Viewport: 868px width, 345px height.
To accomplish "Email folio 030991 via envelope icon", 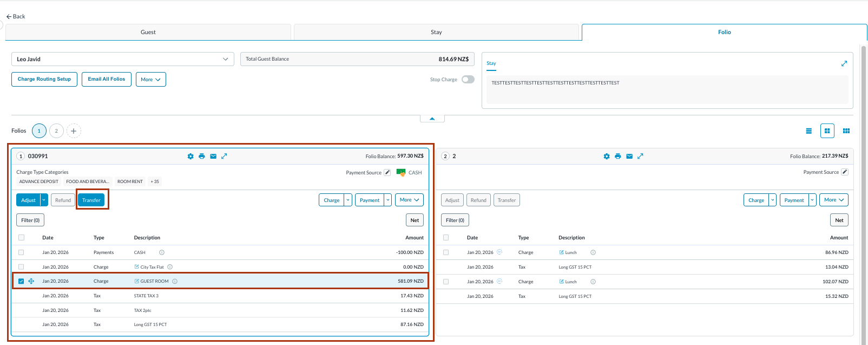I will (213, 157).
